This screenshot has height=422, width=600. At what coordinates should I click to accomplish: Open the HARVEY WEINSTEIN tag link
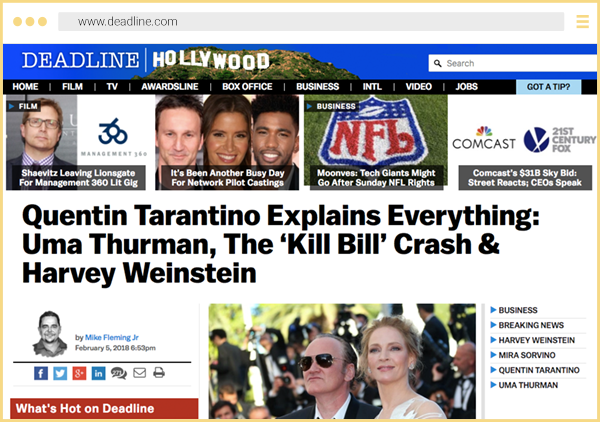tap(538, 340)
